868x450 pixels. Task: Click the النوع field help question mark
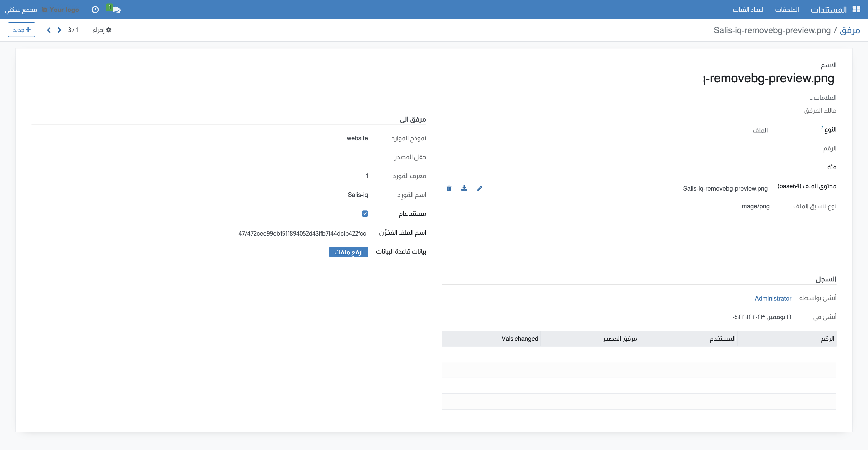pos(821,127)
